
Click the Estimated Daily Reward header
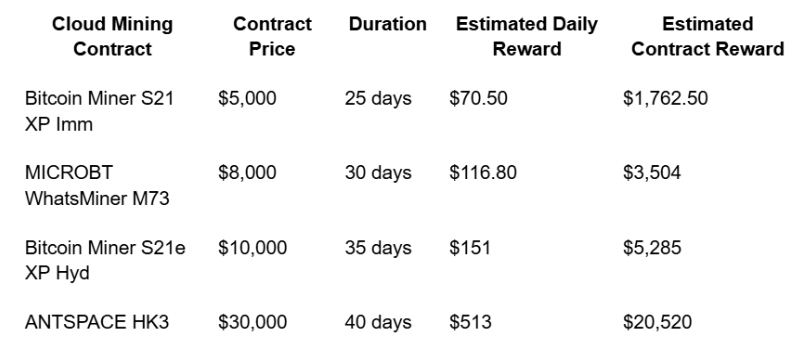coord(527,36)
